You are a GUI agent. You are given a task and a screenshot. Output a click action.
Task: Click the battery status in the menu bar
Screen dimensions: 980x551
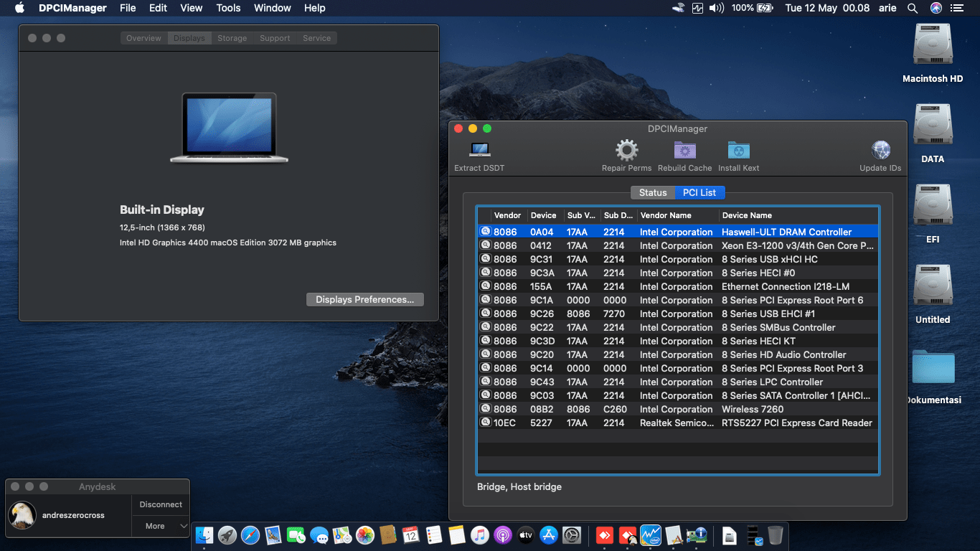point(753,8)
